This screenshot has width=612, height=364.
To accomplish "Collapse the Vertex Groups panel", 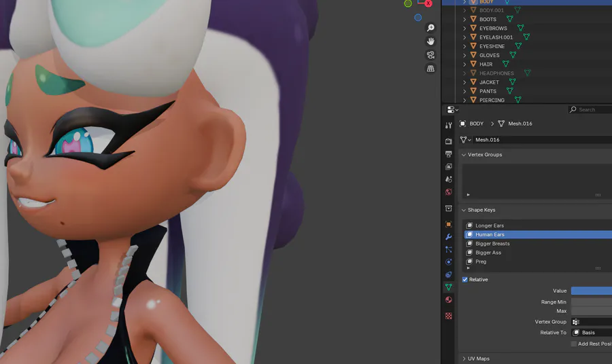I will point(464,155).
